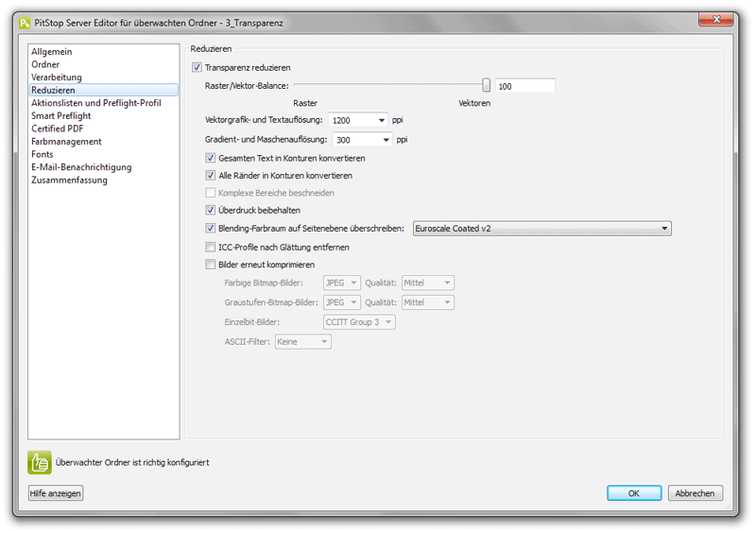Toggle Gesamten Text in Konturen konvertieren
This screenshot has width=756, height=533.
210,158
